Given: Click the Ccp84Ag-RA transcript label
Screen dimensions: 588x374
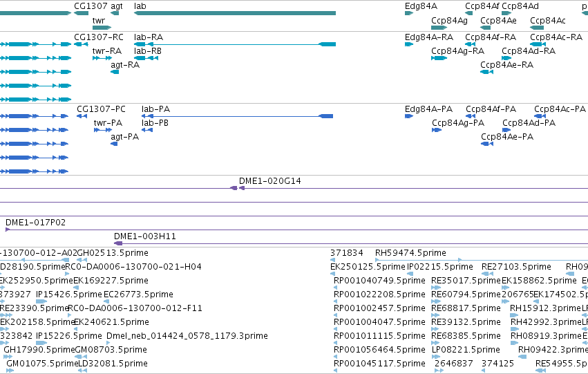Looking at the screenshot, I should [x=457, y=51].
